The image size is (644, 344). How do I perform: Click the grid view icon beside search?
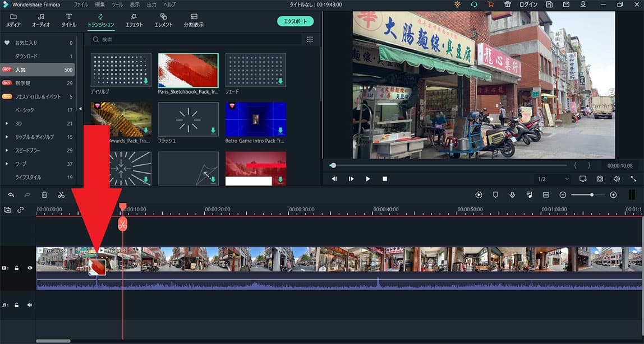[310, 40]
